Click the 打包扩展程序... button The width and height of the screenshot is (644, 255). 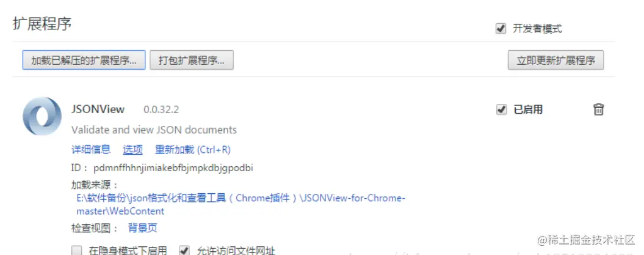point(192,61)
